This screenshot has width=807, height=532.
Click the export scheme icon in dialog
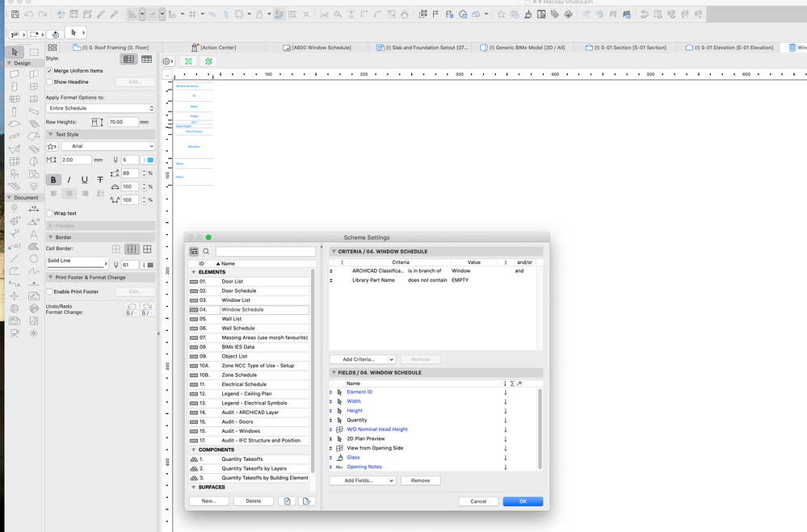pos(306,501)
